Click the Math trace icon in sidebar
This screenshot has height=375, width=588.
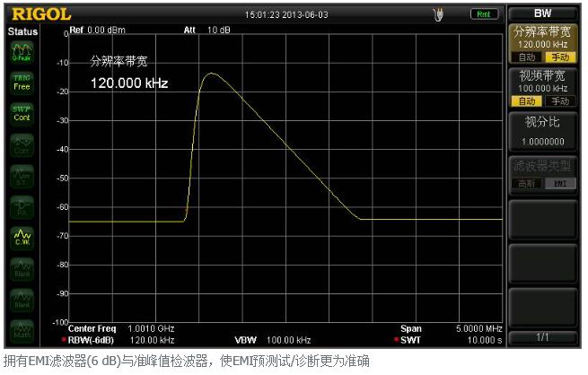point(22,328)
